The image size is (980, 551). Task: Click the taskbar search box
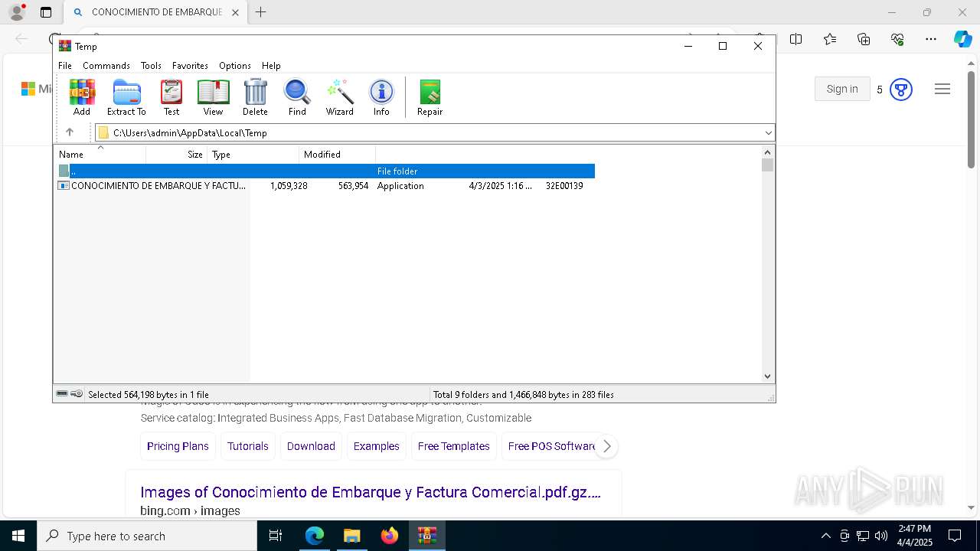[x=147, y=536]
